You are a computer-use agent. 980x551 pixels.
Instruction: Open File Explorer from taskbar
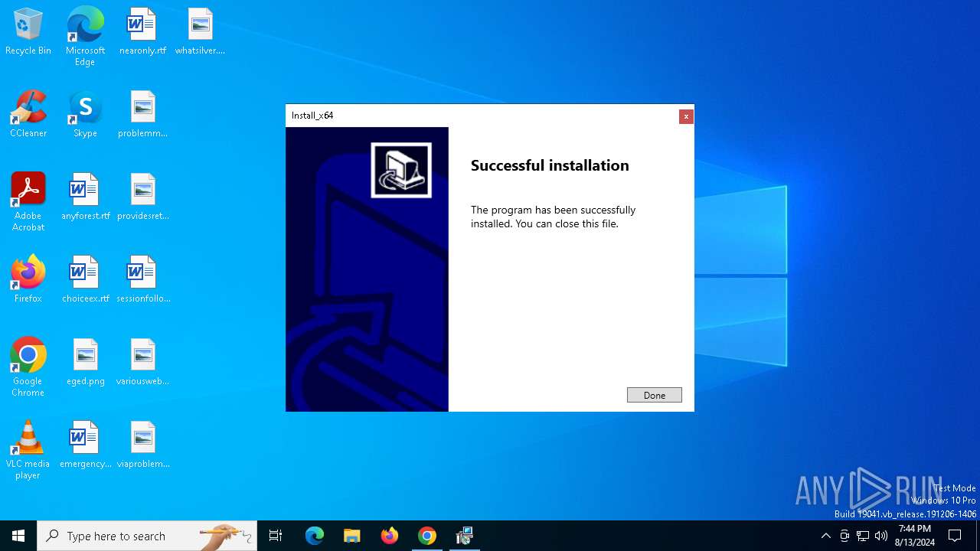point(352,536)
